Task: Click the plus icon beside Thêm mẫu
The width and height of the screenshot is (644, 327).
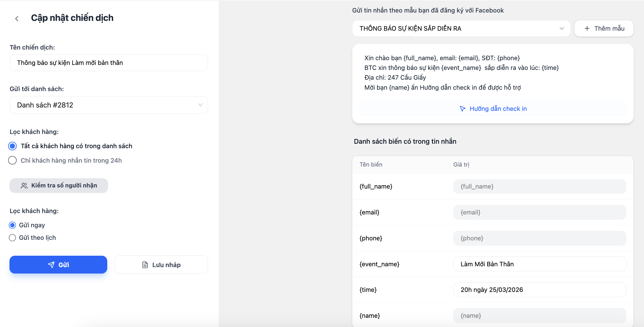Action: click(x=587, y=28)
